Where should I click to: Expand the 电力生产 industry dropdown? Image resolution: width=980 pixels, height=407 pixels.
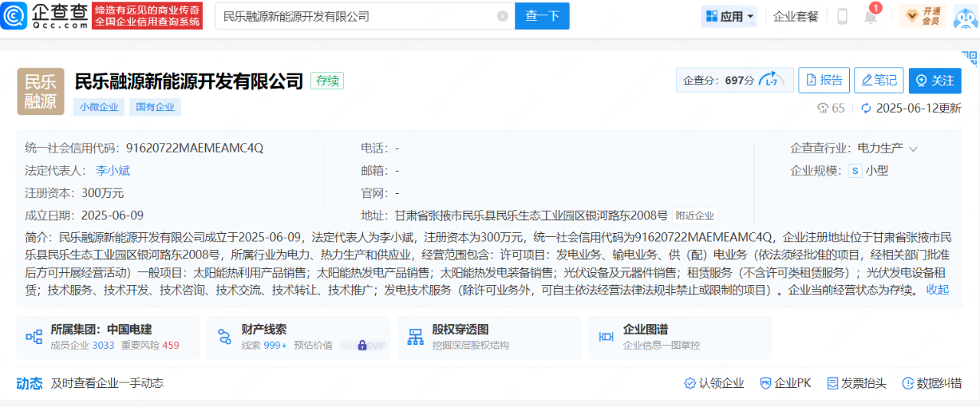click(913, 148)
